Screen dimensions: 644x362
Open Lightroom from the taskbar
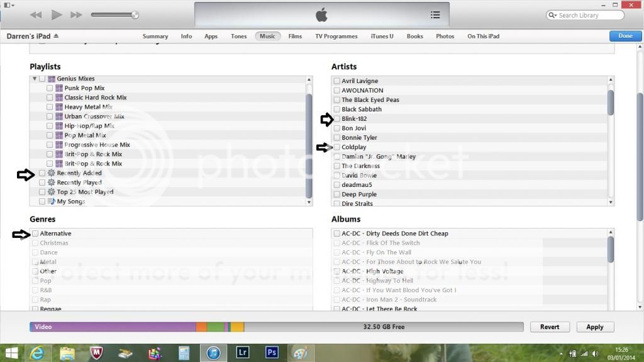pos(243,353)
